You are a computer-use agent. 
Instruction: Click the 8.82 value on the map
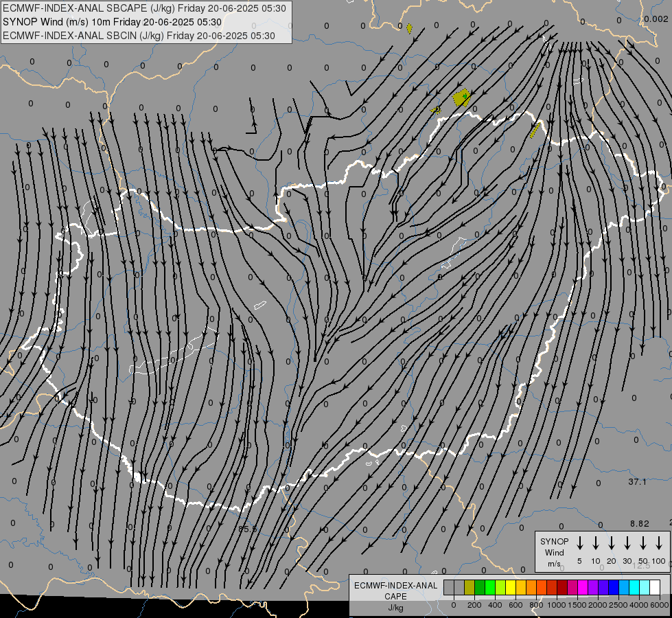(640, 524)
